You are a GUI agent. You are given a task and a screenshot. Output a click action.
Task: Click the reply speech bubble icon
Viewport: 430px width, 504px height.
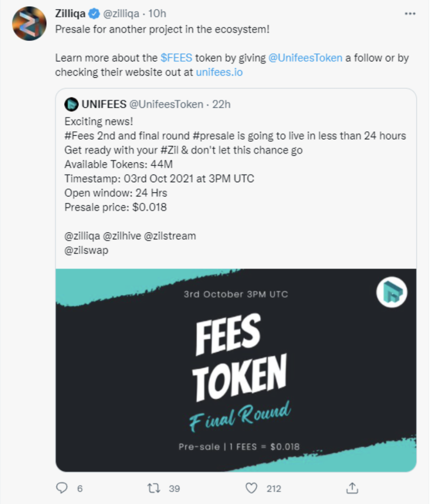(62, 488)
